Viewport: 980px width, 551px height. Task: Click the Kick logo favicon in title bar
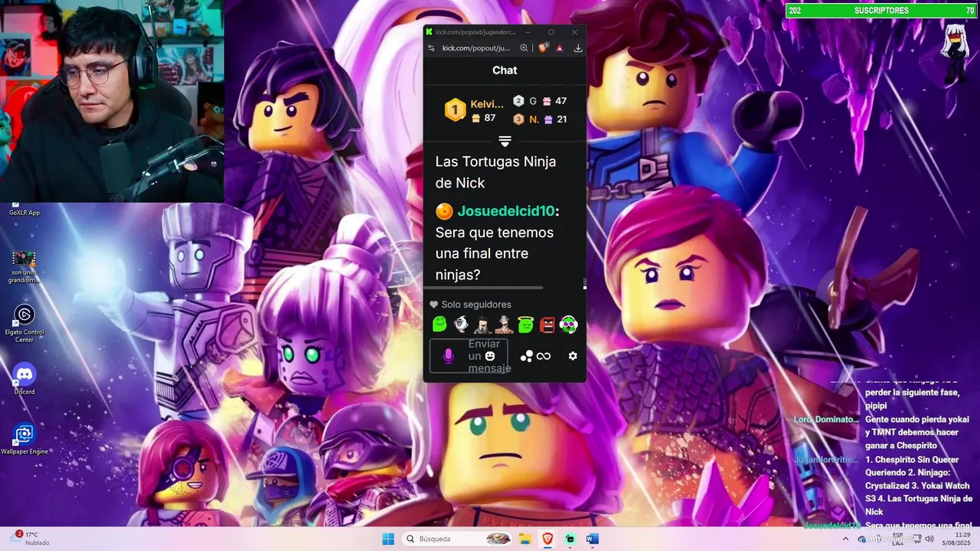click(x=430, y=32)
